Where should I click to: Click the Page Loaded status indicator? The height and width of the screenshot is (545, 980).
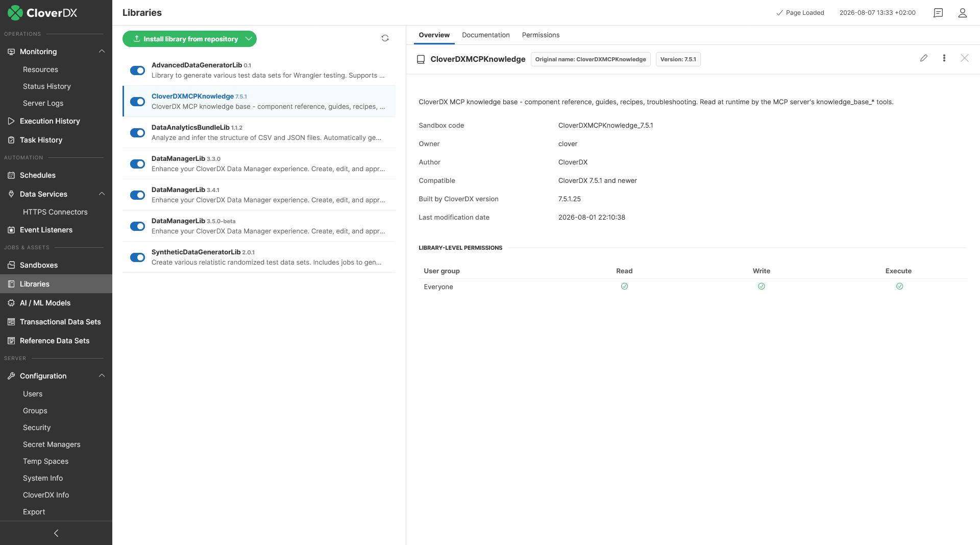800,13
